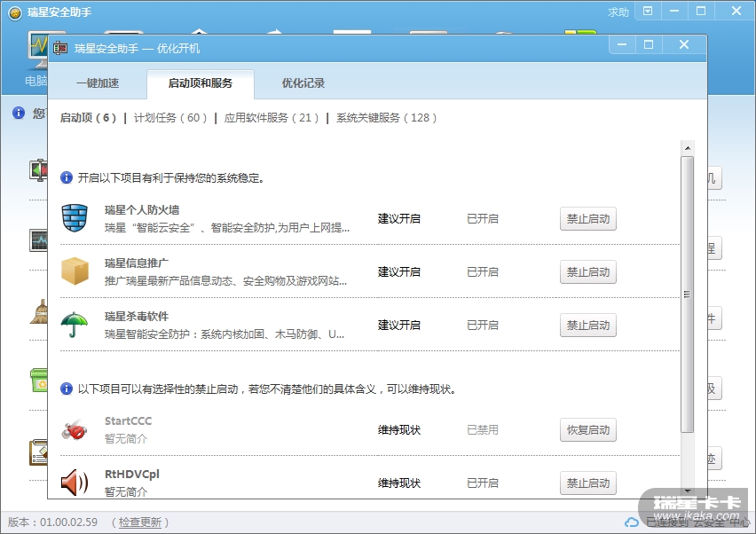Click the main window system monitor icon
The height and width of the screenshot is (534, 756).
tap(38, 240)
